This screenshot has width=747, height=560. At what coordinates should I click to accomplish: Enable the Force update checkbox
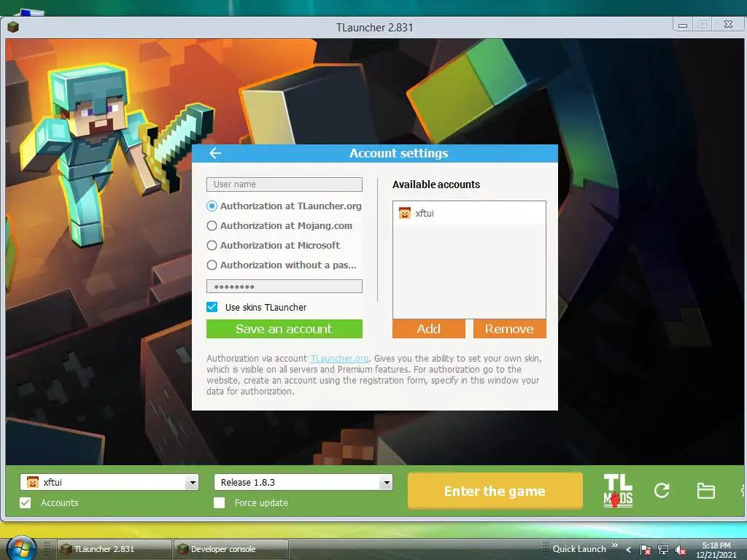coord(219,503)
